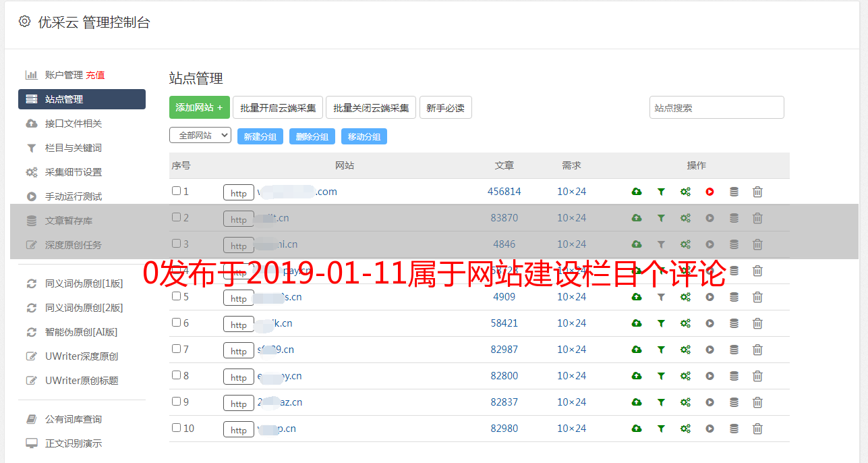Open UWriter深度原创 sidebar item

pyautogui.click(x=82, y=356)
